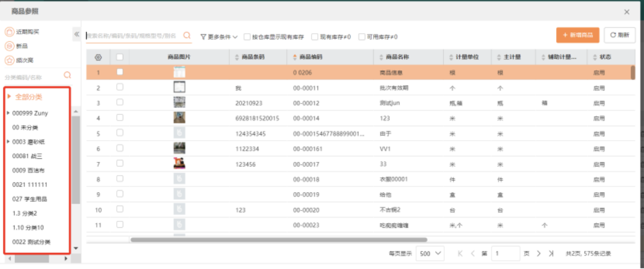The height and width of the screenshot is (269, 644).
Task: Check the 可用库存≠0 checkbox
Action: [362, 37]
